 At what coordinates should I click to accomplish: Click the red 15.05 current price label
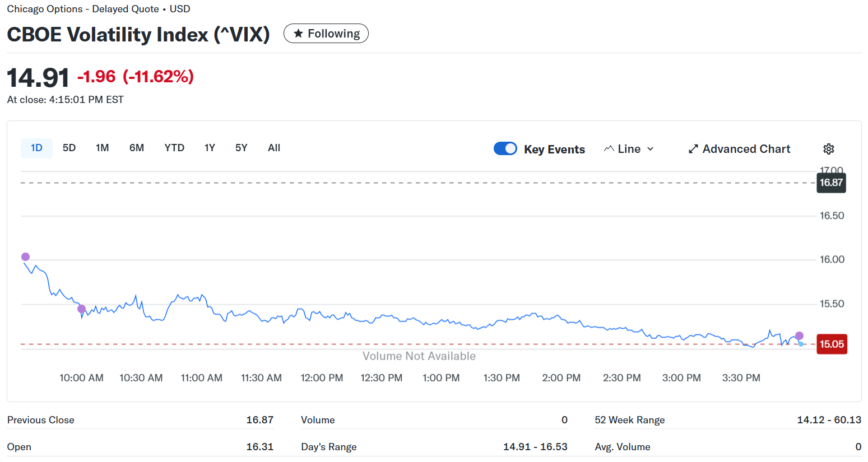[x=832, y=344]
